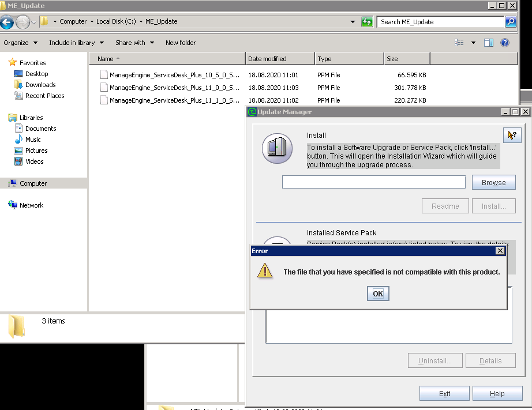Open Documents library

(x=41, y=129)
